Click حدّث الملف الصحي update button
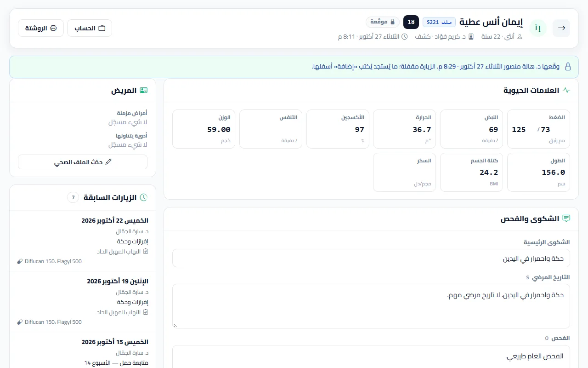The image size is (588, 368). coord(83,162)
